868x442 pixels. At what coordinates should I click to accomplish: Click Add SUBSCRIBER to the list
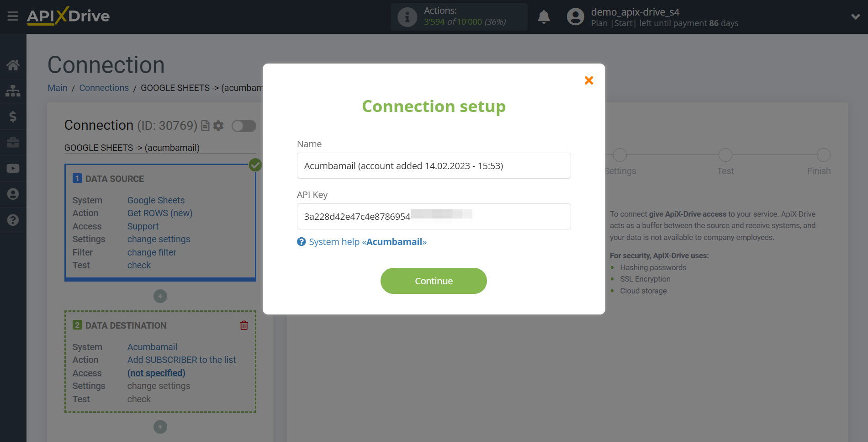(x=181, y=360)
